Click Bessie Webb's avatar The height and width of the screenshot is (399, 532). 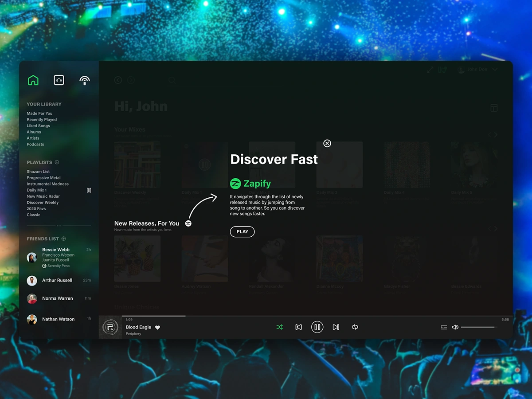click(32, 258)
